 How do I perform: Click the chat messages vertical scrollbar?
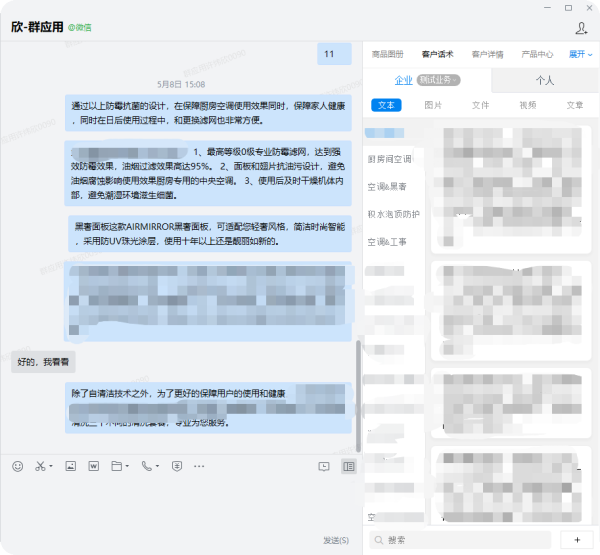(357, 395)
